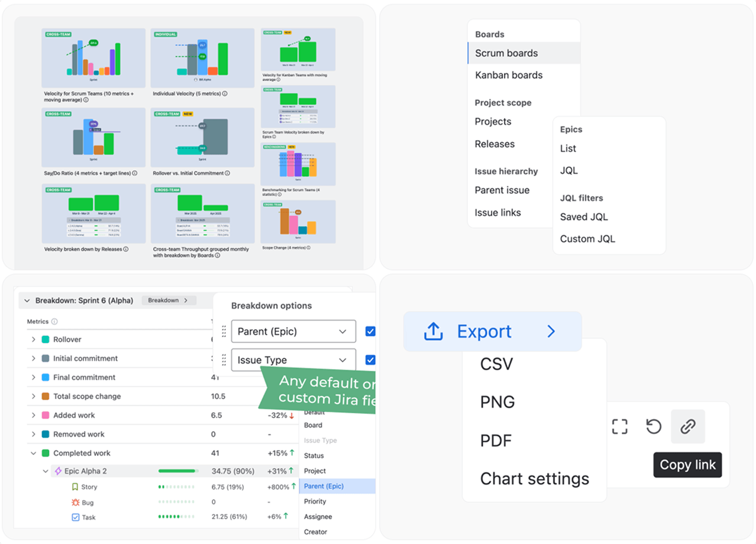756x544 pixels.
Task: Click info icon after Cross-team Throughput chart title
Action: click(218, 255)
